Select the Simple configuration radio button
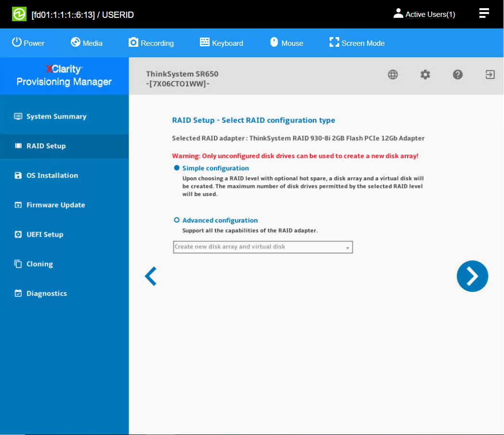Image resolution: width=504 pixels, height=435 pixels. point(177,168)
